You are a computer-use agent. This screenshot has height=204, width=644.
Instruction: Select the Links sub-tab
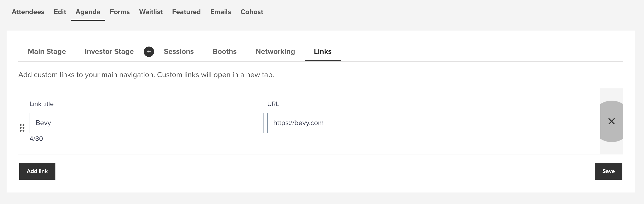click(x=322, y=51)
